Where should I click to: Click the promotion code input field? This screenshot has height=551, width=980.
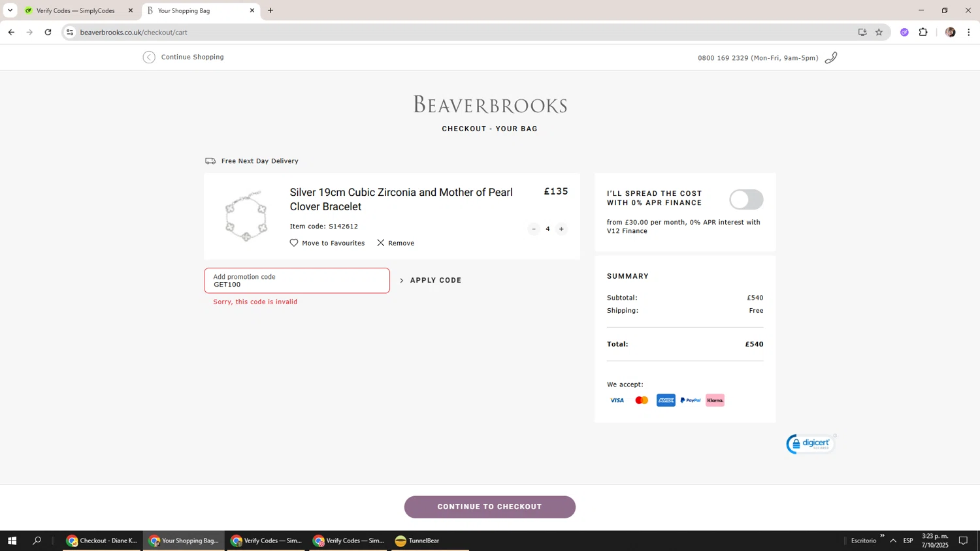[x=297, y=281]
